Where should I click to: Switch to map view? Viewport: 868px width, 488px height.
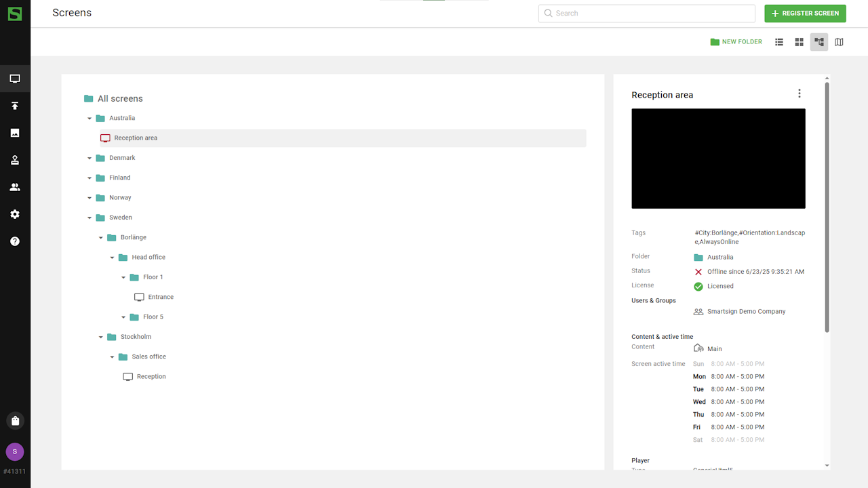[839, 42]
